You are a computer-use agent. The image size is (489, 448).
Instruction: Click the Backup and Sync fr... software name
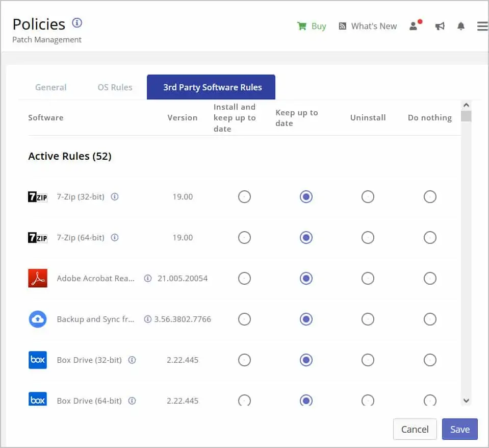tap(96, 319)
